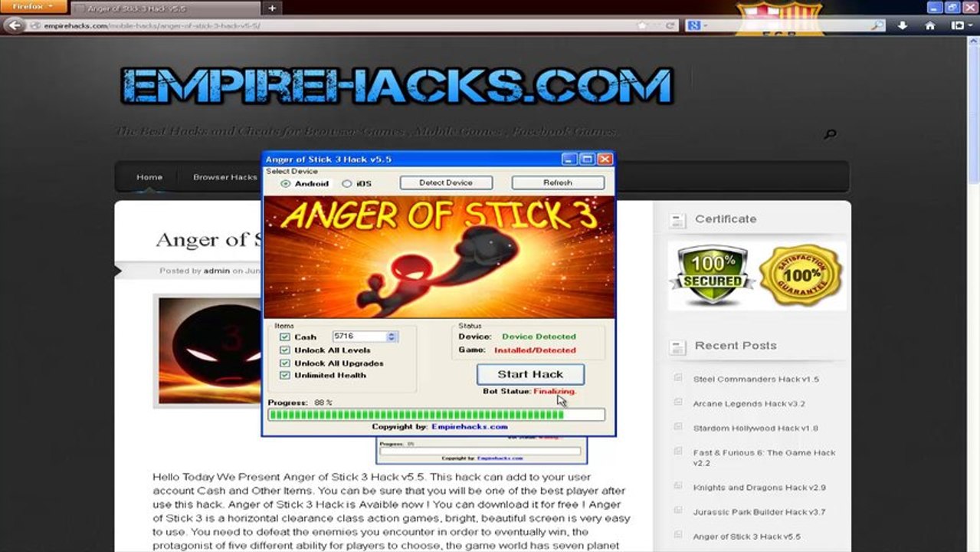Open bookmarks toolbar menu icon
This screenshot has width=980, height=552.
961,25
